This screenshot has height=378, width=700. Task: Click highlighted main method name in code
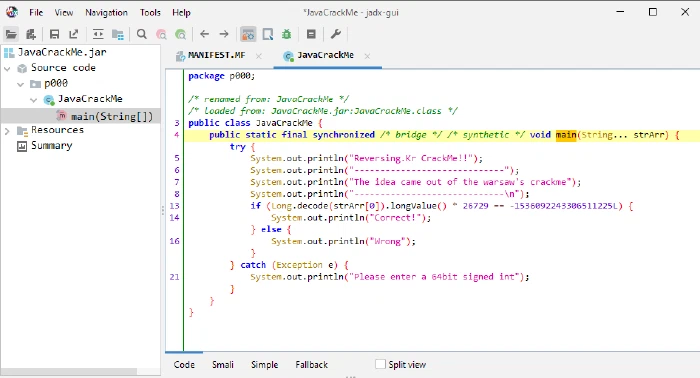point(566,135)
